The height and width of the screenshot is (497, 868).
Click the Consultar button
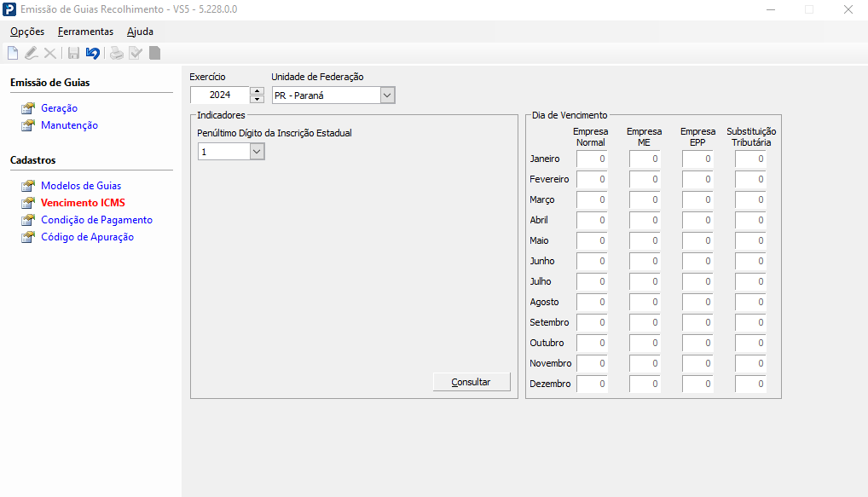(x=471, y=382)
